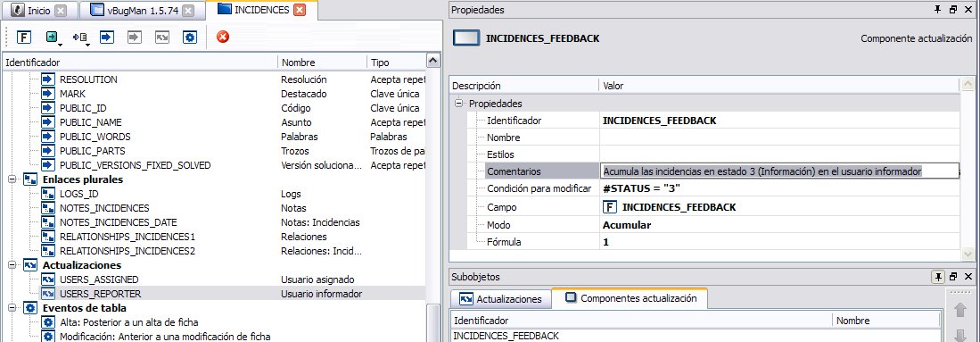Click the USERS_ASSIGNED update icon

(x=48, y=279)
